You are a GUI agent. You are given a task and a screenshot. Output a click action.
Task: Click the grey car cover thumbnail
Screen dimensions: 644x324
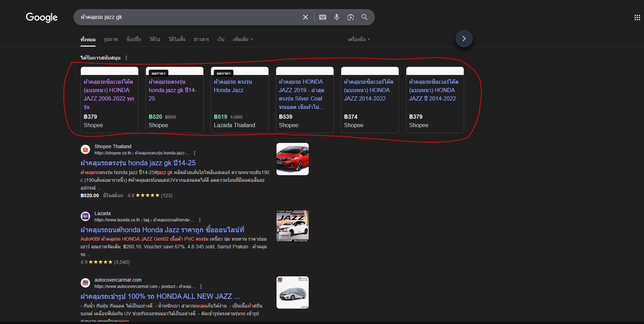point(293,292)
